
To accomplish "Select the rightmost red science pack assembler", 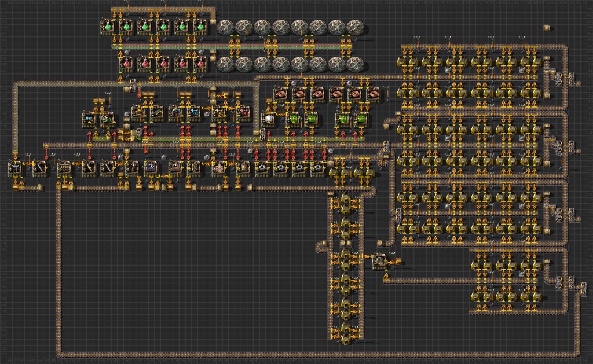I will click(x=200, y=64).
